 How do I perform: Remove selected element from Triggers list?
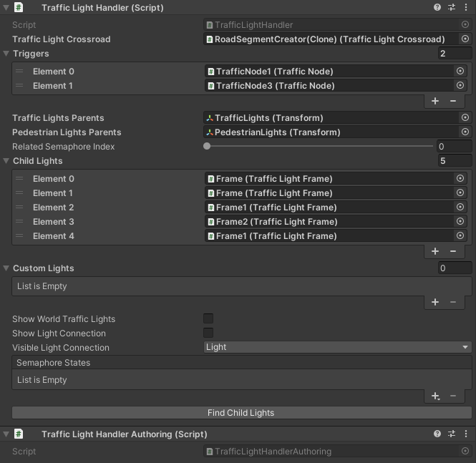453,101
